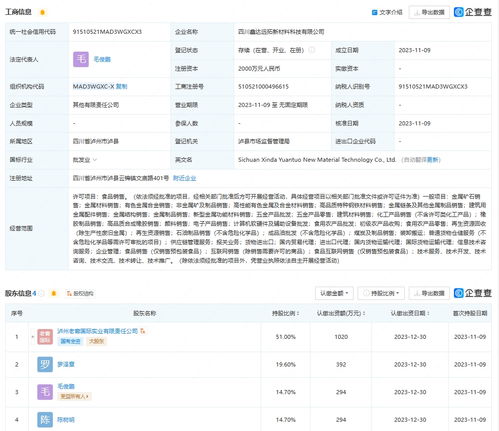Click the 国有企业 tag in row 1

click(70, 341)
